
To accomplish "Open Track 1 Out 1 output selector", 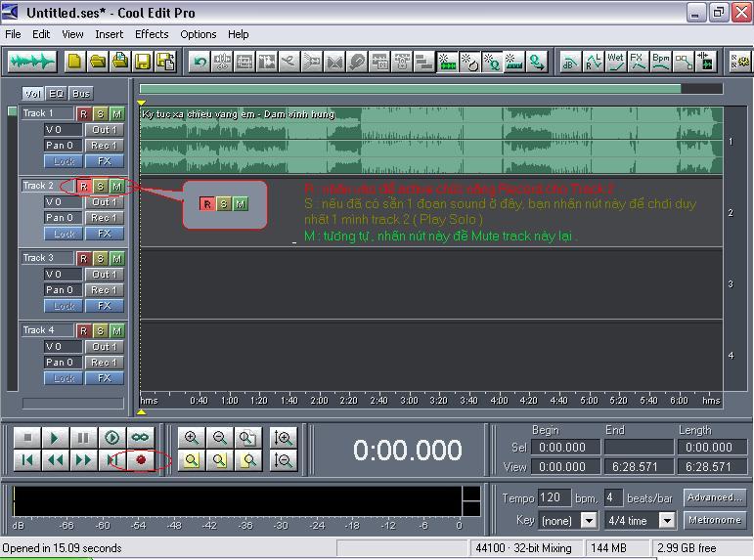I will [x=105, y=130].
